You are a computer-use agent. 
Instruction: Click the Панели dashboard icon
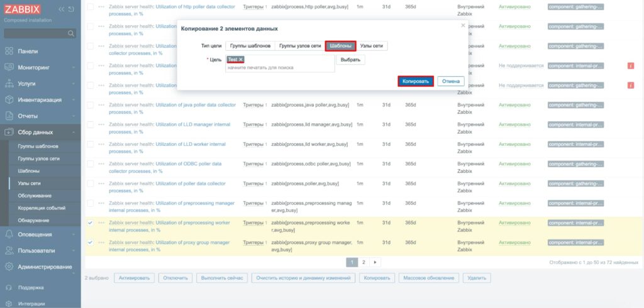9,52
